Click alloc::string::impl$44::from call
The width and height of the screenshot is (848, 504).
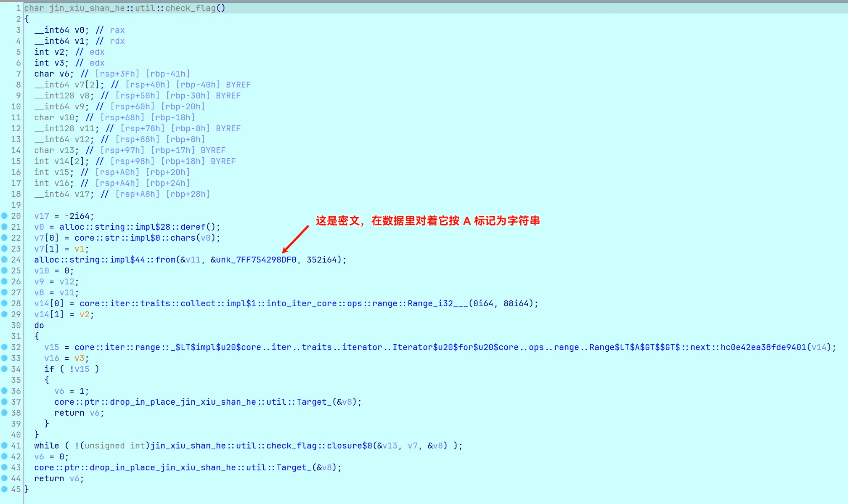click(x=104, y=260)
